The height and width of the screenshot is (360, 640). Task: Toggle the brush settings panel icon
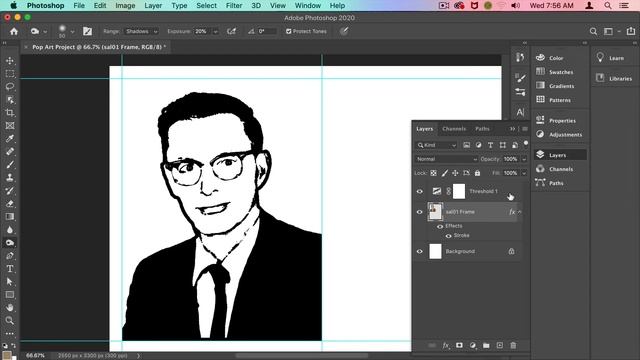[x=87, y=31]
